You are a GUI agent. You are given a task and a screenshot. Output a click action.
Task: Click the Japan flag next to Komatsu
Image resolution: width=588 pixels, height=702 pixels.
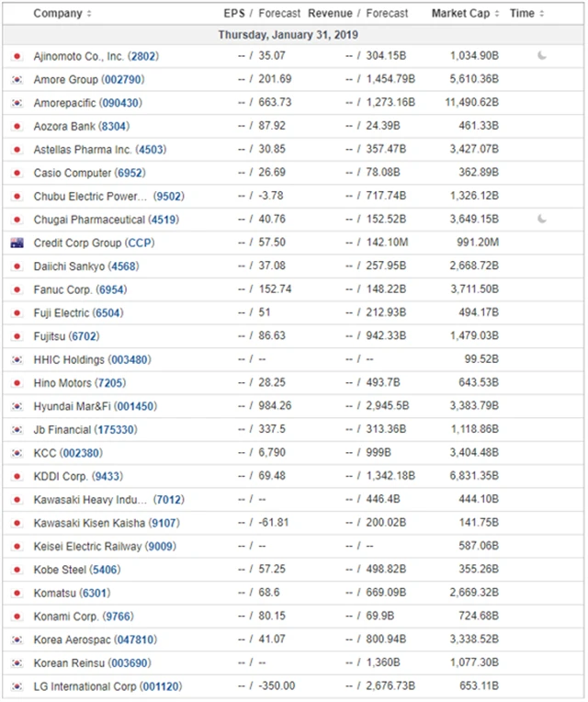tap(16, 593)
